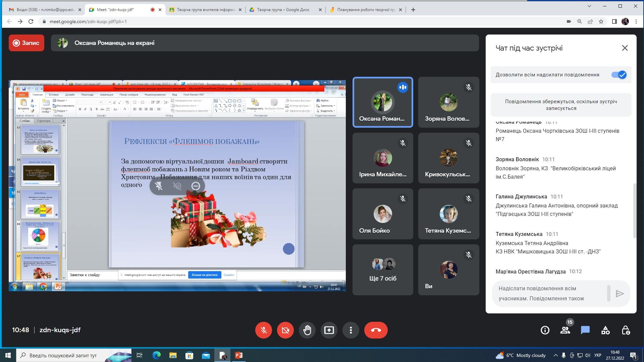
Task: Open host controls lock icon
Action: point(626,330)
